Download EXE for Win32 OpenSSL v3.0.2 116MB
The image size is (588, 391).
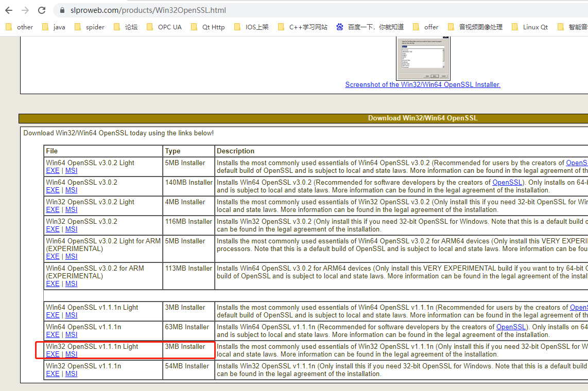pyautogui.click(x=53, y=229)
